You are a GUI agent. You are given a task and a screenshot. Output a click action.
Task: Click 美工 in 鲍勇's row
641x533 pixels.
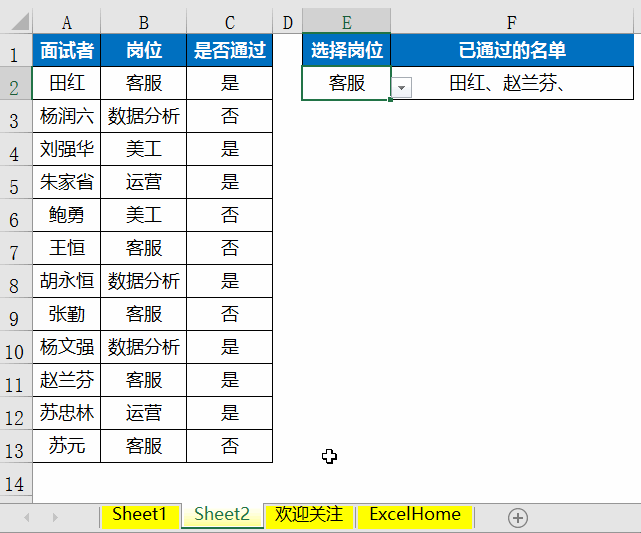click(x=143, y=215)
